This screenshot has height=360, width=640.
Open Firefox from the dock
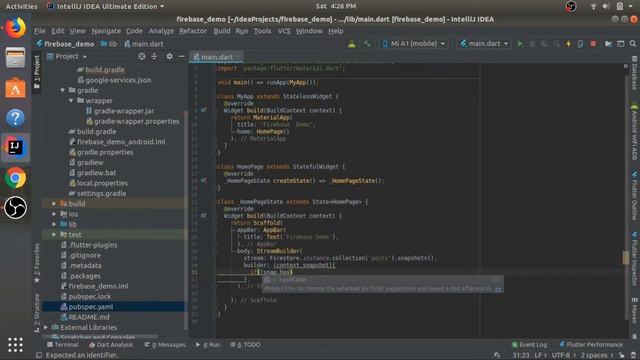coord(16,28)
